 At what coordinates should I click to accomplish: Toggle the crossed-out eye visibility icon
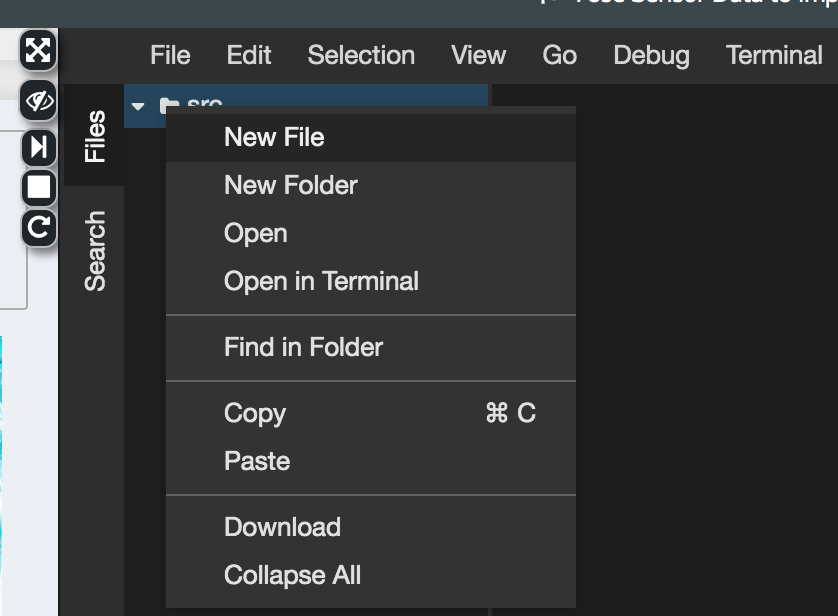point(38,101)
